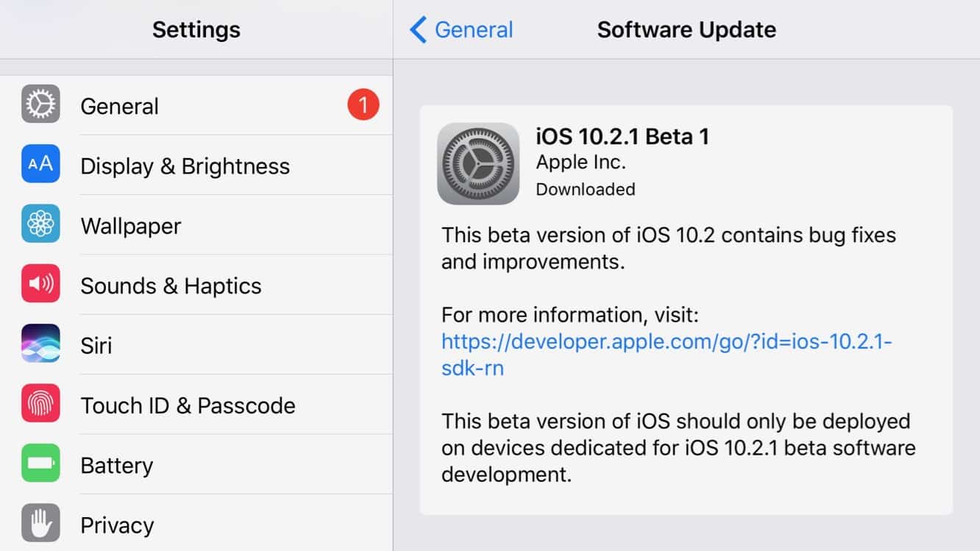980x551 pixels.
Task: Click the Software Update title
Action: 686,29
